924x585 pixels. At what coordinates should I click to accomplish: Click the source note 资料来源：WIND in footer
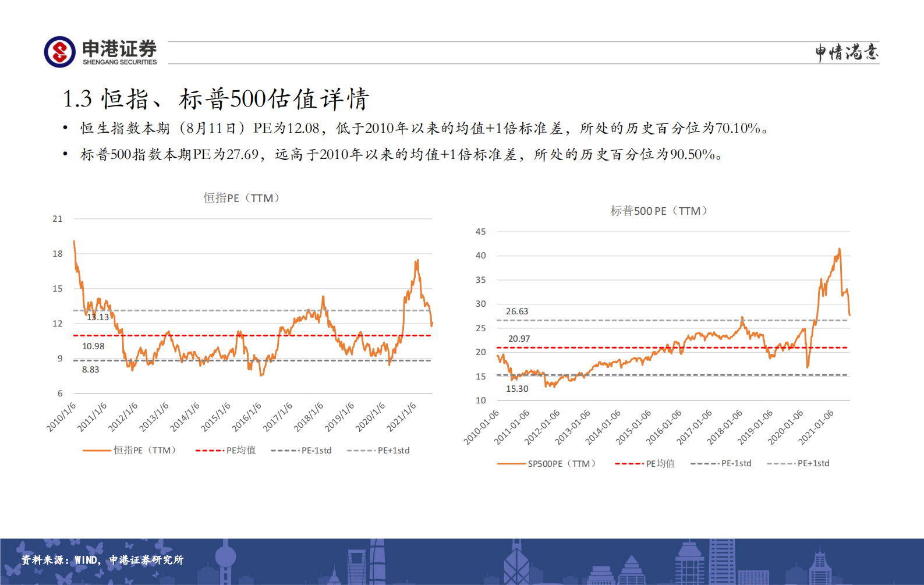point(102,560)
